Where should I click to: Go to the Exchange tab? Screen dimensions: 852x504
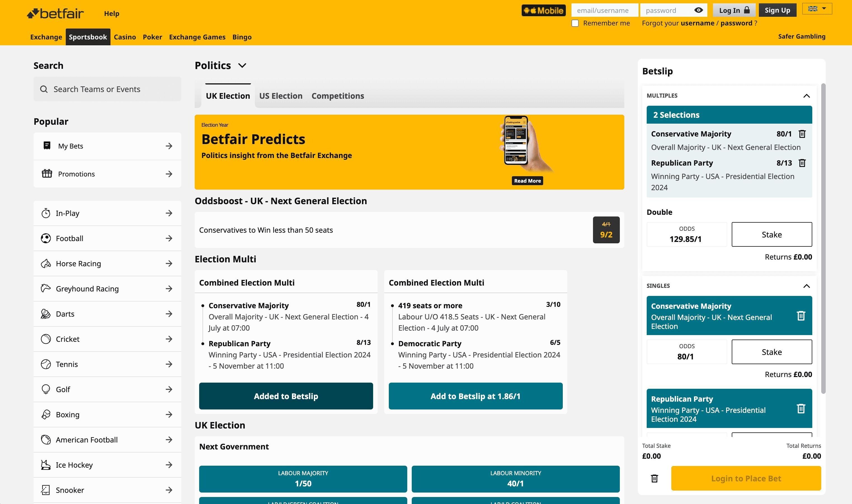46,37
